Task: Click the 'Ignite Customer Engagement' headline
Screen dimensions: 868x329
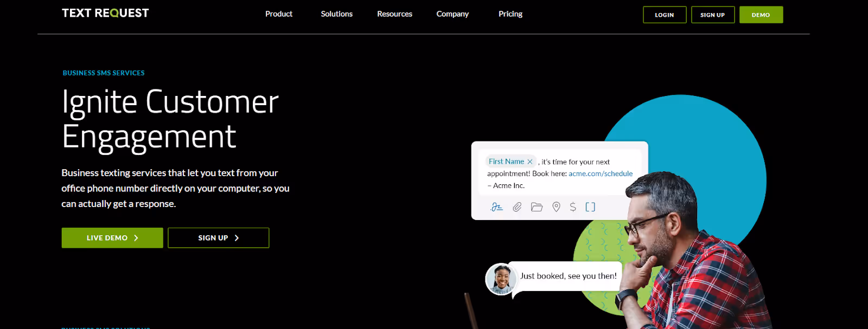Action: tap(170, 119)
